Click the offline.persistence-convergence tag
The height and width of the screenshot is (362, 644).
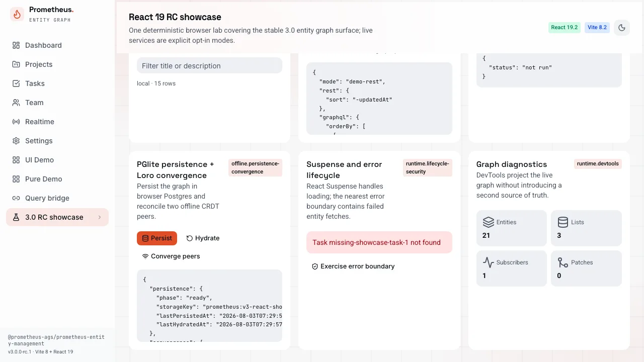pos(255,168)
